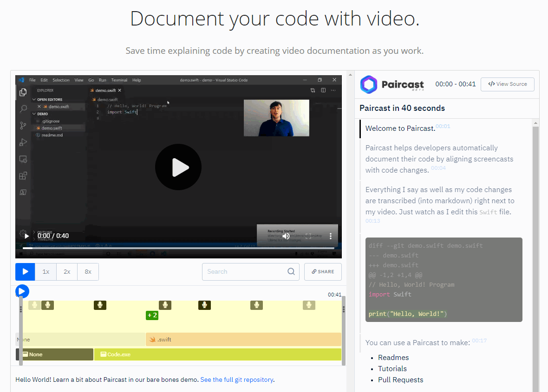Click the Split Editor icon in the video's VS Code
The image size is (548, 392).
(x=323, y=90)
